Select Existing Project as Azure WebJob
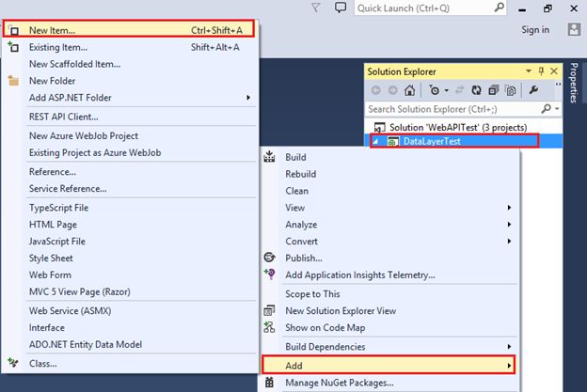Screen dimensions: 587x392 129,152
